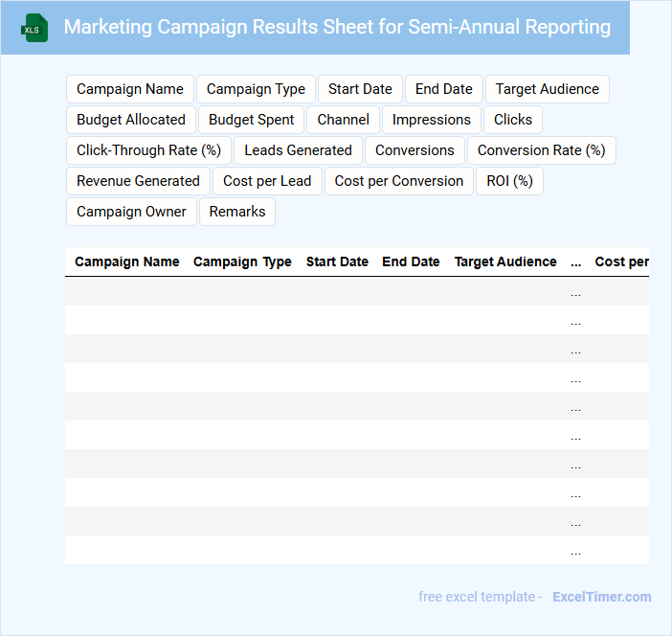Click the End Date tag
This screenshot has width=672, height=636.
click(x=443, y=89)
